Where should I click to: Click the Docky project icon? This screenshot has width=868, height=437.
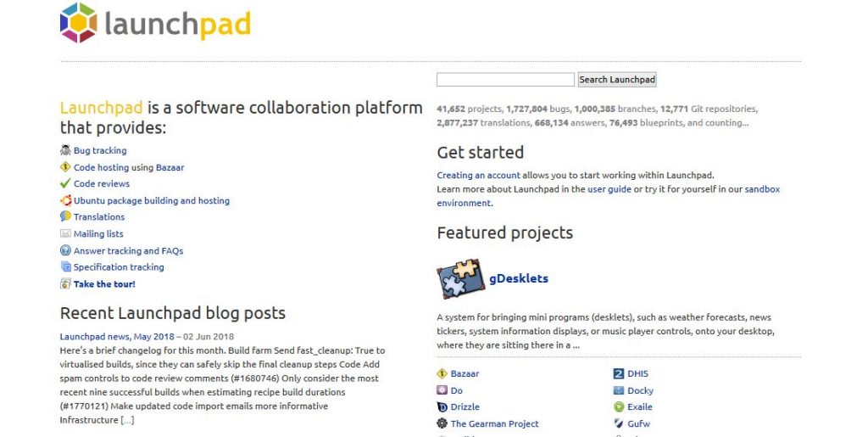point(619,390)
